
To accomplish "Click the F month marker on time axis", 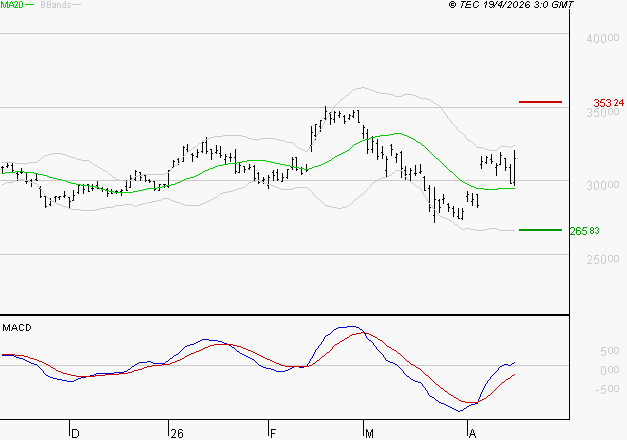I will point(273,434).
